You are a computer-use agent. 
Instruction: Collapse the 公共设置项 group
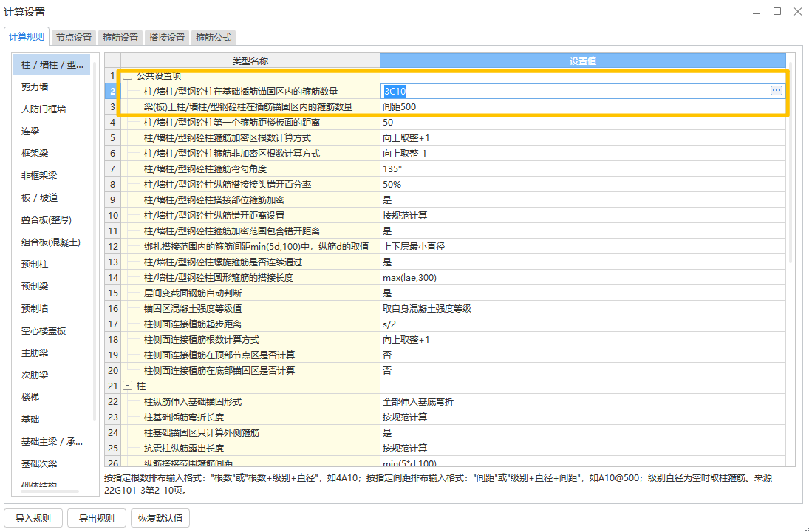click(x=128, y=76)
